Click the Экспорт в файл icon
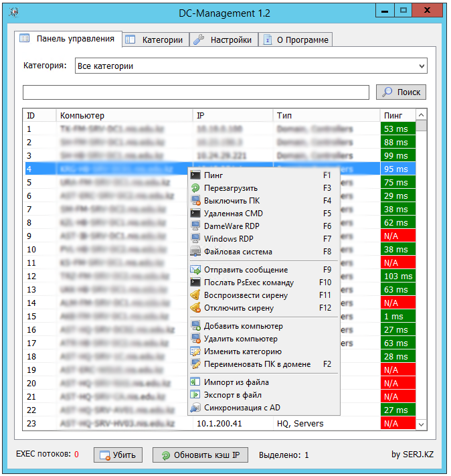The height and width of the screenshot is (476, 451). pos(195,395)
